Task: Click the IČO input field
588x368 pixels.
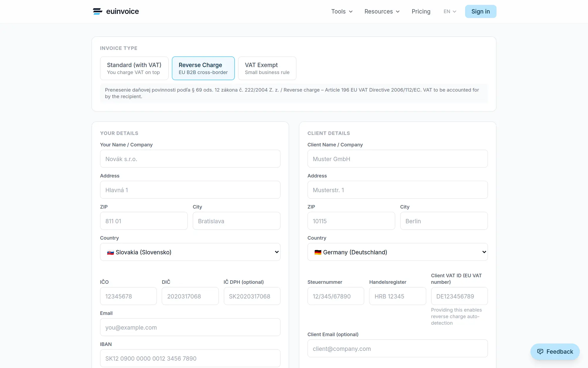Action: pyautogui.click(x=128, y=296)
